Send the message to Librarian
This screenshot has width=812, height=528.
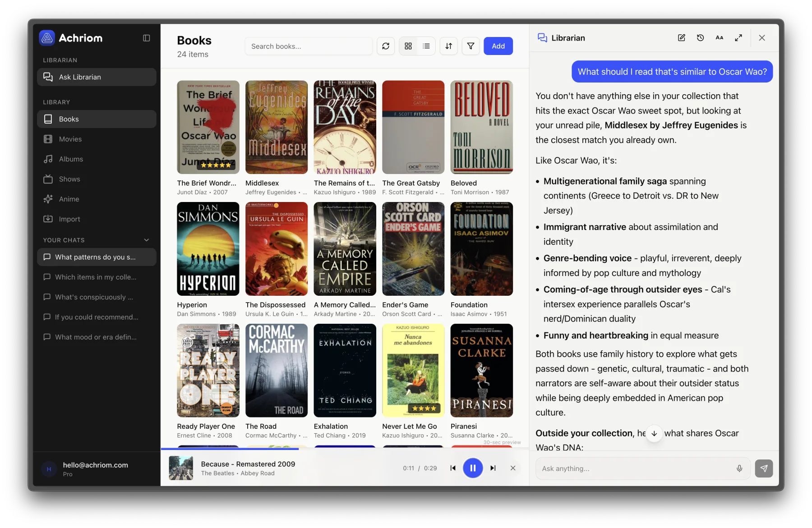[x=764, y=468]
